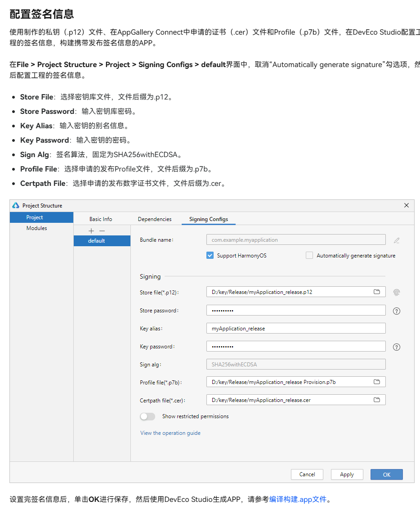Select Modules in the left sidebar
Image resolution: width=420 pixels, height=510 pixels.
[x=37, y=228]
